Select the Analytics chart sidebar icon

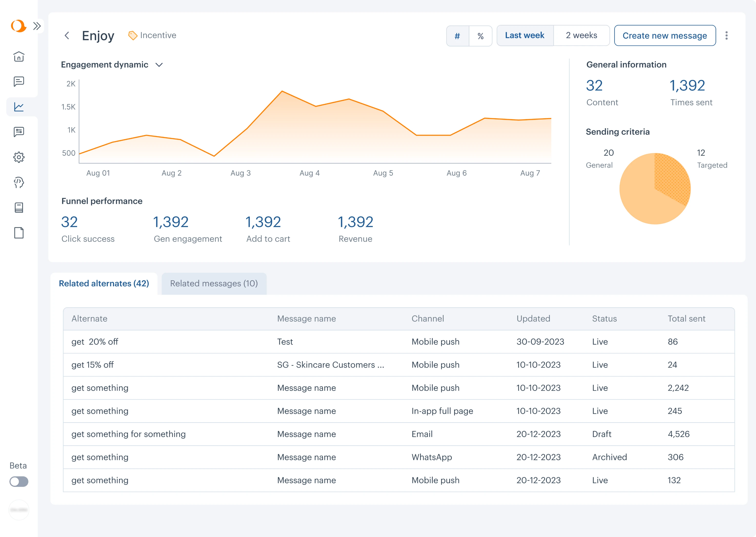tap(19, 107)
